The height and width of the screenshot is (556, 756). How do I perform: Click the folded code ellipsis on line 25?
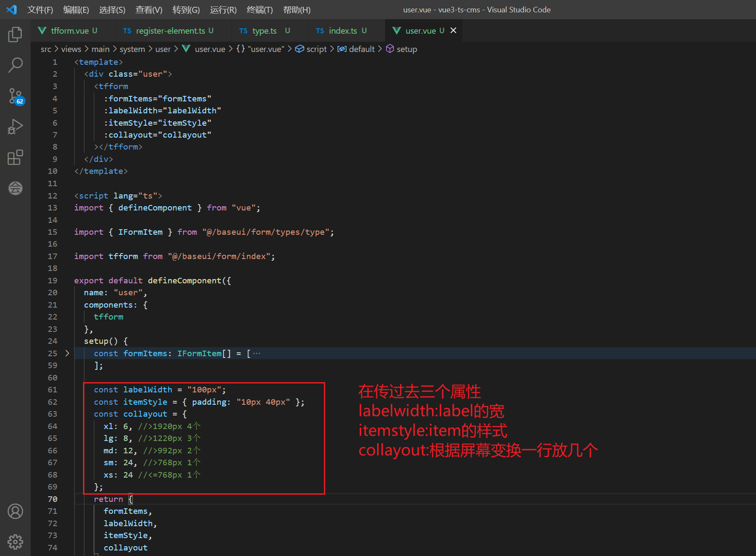257,353
